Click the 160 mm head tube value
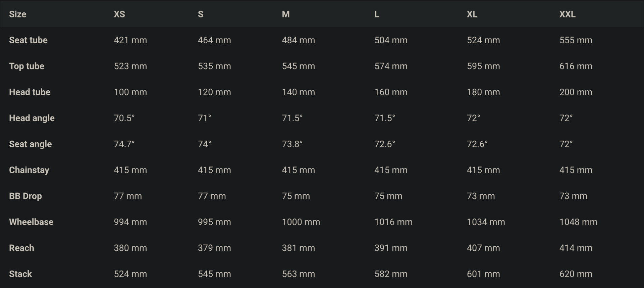The image size is (644, 288). click(x=391, y=92)
